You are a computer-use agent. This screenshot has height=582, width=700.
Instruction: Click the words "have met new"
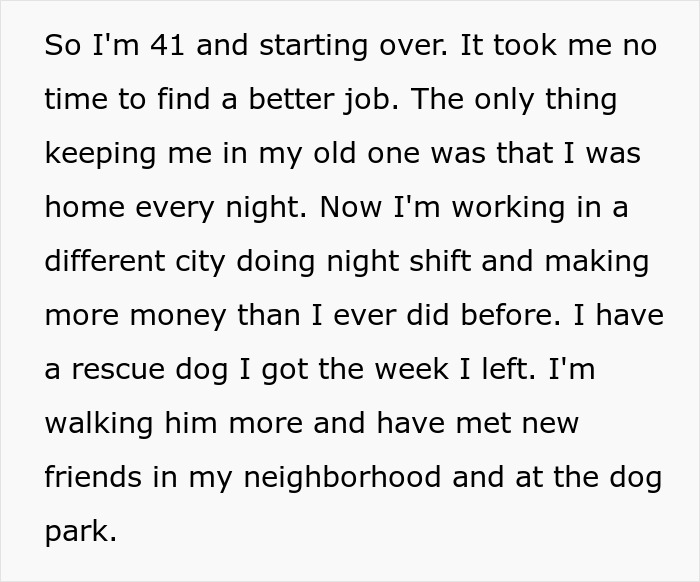(x=481, y=424)
